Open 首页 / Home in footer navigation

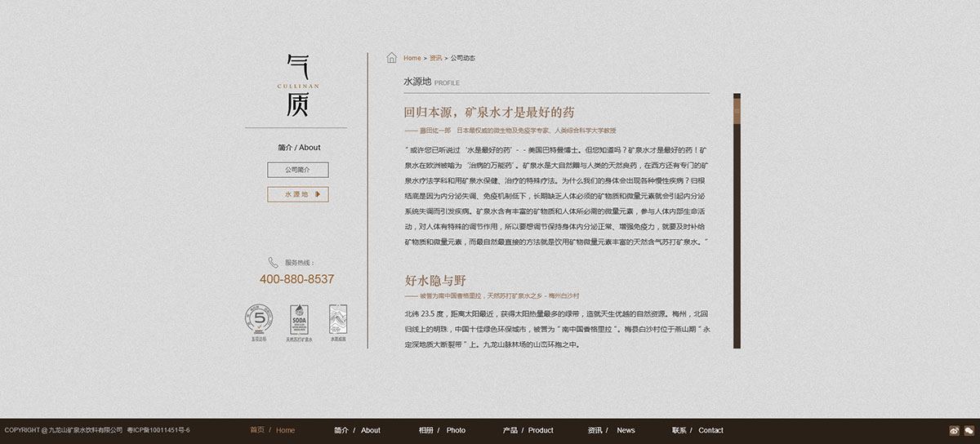[x=272, y=430]
